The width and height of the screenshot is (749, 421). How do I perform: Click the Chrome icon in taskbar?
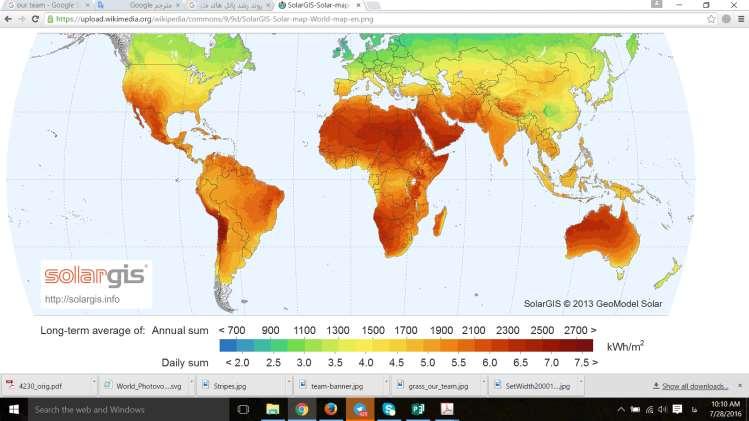(301, 410)
